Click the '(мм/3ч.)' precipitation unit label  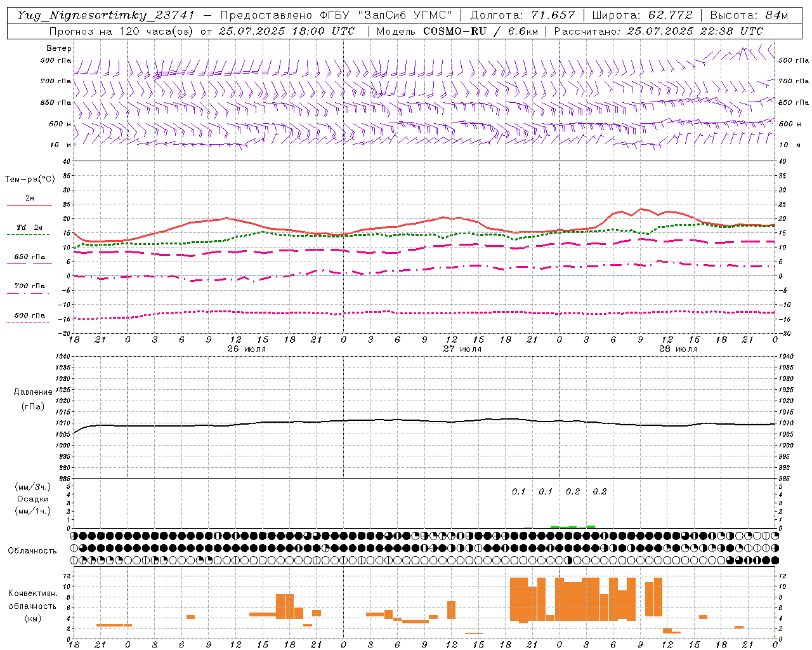(32, 487)
